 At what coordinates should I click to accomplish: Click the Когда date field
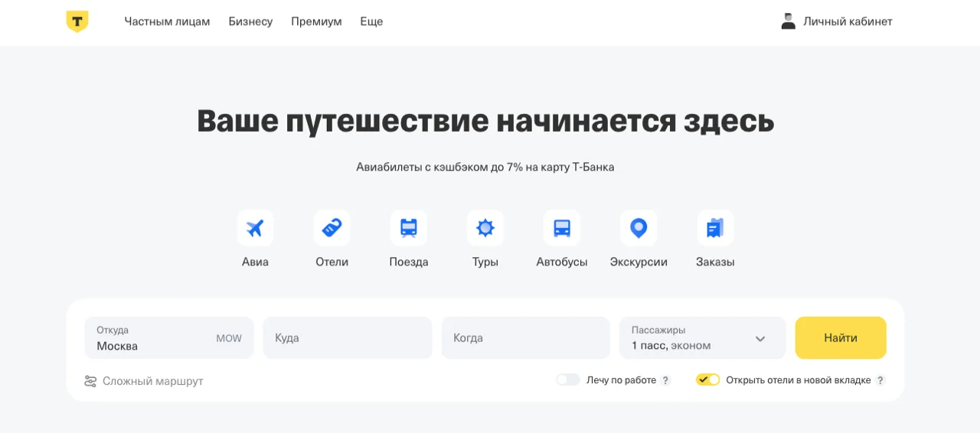[526, 338]
